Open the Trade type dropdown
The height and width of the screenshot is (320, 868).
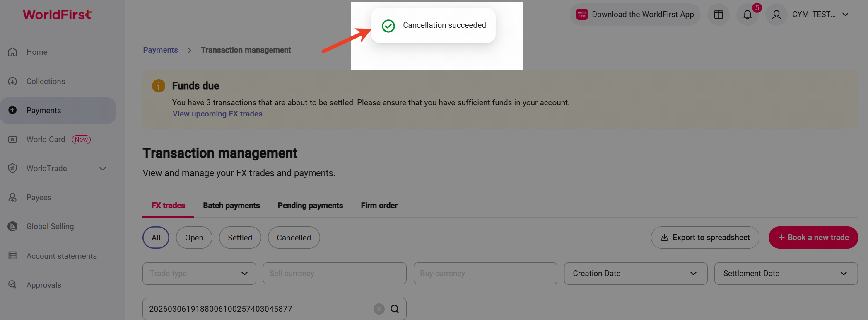[x=199, y=274]
